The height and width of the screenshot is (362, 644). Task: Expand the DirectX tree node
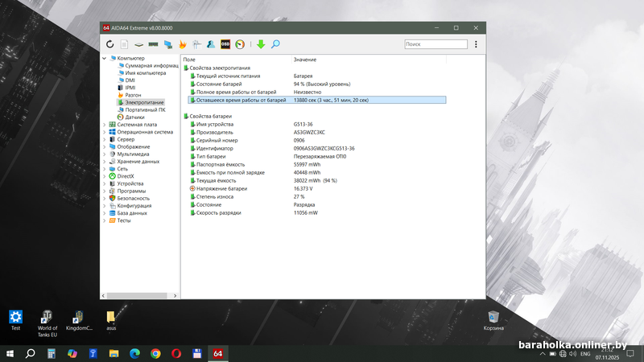tap(104, 176)
